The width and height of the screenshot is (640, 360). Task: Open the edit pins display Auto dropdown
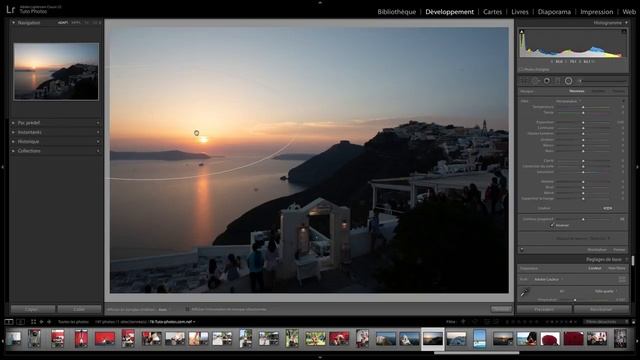(x=163, y=310)
